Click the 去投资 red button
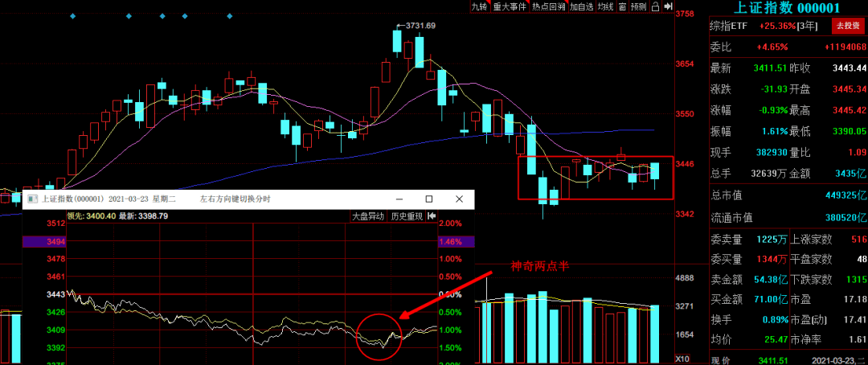868x365 pixels. pyautogui.click(x=848, y=26)
